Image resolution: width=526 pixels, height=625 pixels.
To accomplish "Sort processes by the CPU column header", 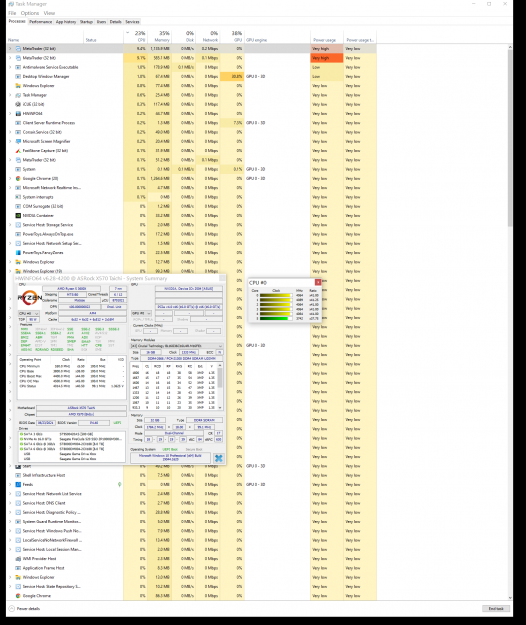I will [135, 36].
